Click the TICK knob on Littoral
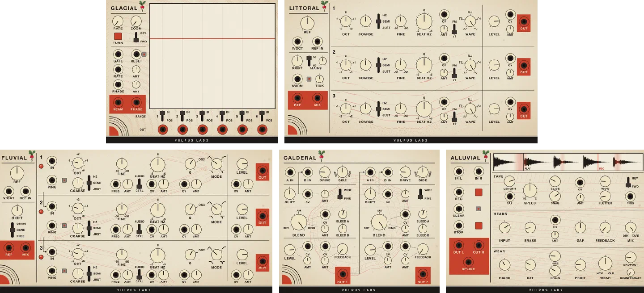This screenshot has height=293, width=644. click(319, 79)
